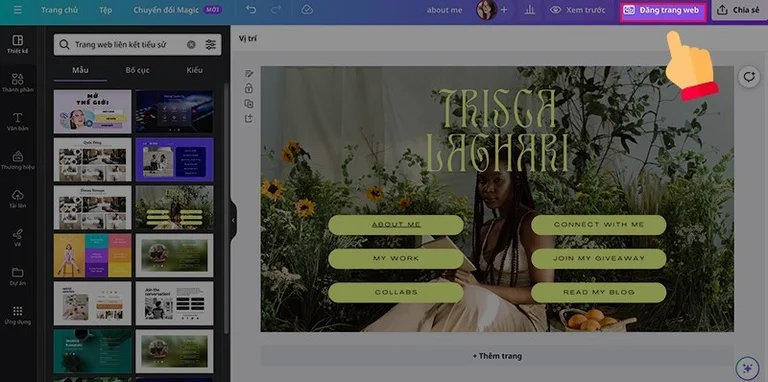768x382 pixels.
Task: Open the Thương hiệu brand panel
Action: pos(18,160)
